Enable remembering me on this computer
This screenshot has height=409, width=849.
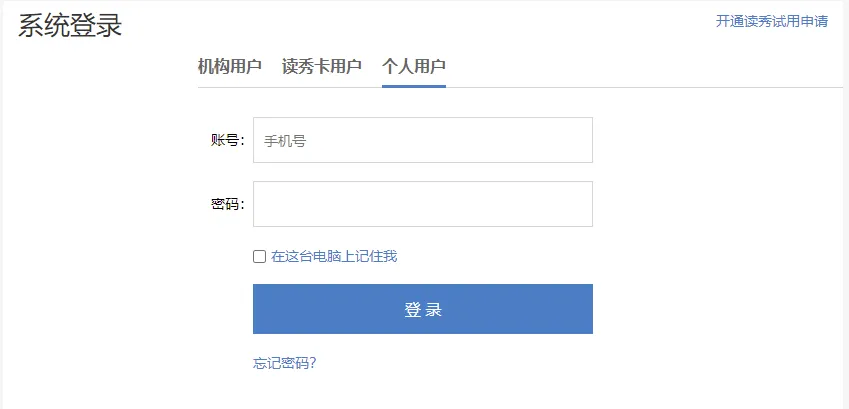(259, 256)
